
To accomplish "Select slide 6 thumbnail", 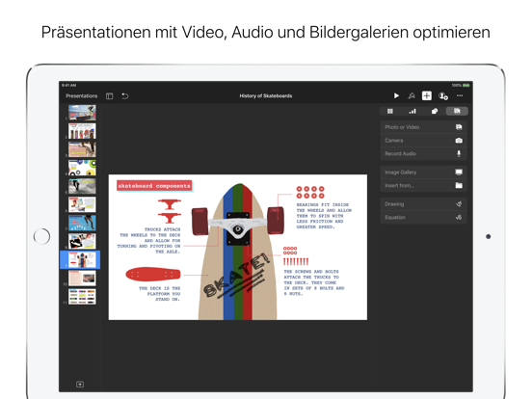I will (82, 204).
